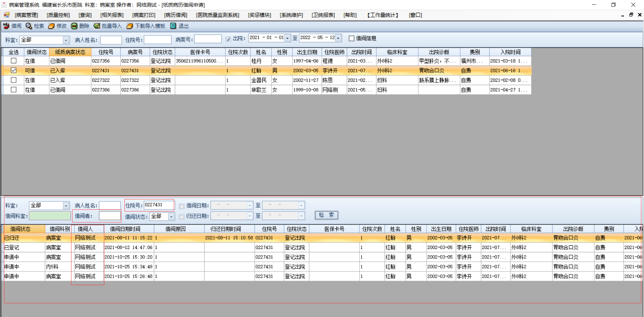Screen dimensions: 644x317
Task: Minimize the inner 纸质病历借阅申请 child window
Action: pyautogui.click(x=623, y=15)
